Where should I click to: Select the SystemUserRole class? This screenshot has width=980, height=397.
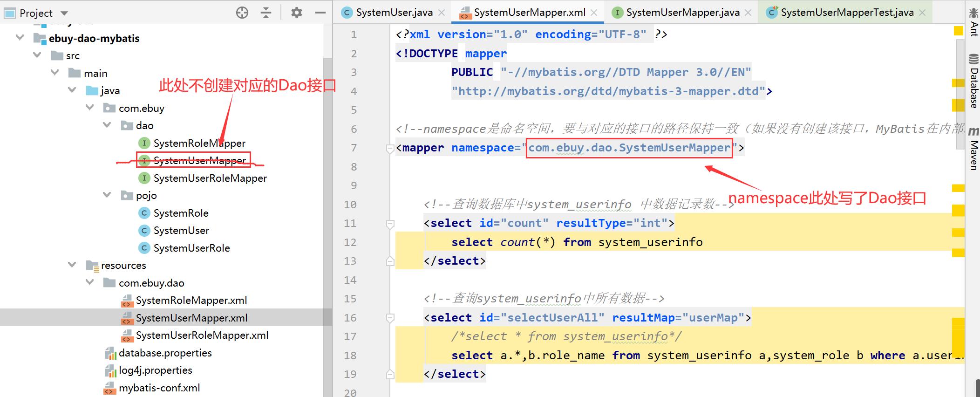coord(191,248)
